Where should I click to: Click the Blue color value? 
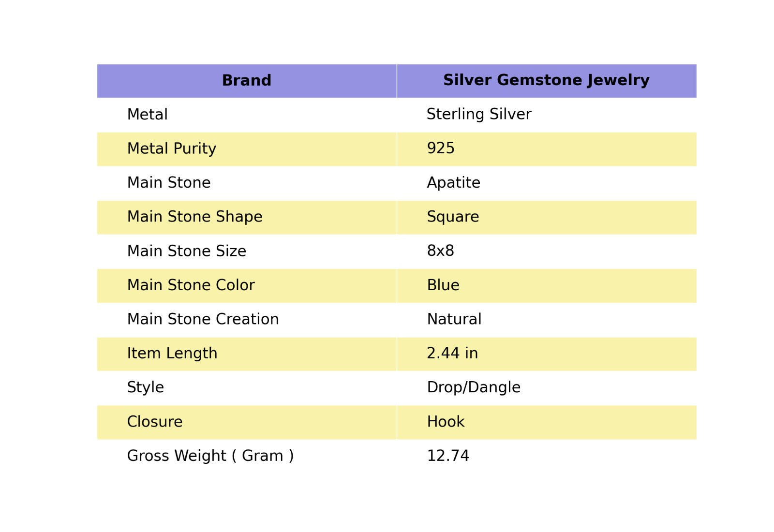pyautogui.click(x=443, y=285)
